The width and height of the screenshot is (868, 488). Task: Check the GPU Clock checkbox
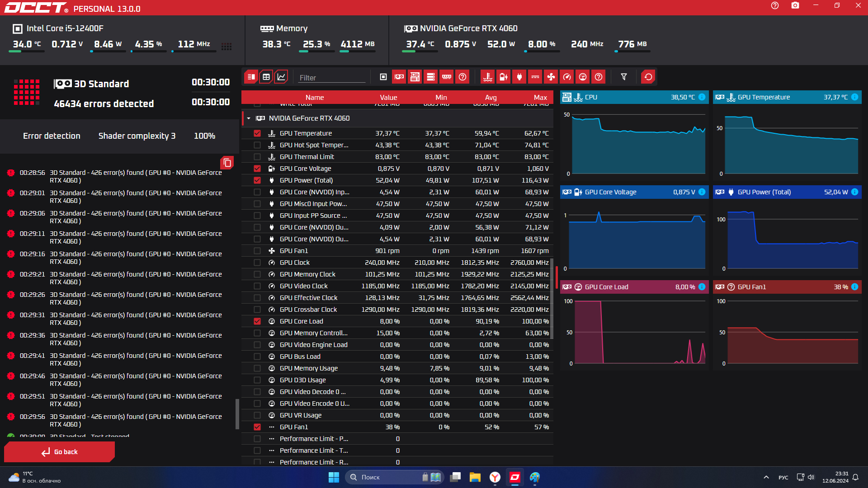pyautogui.click(x=257, y=263)
